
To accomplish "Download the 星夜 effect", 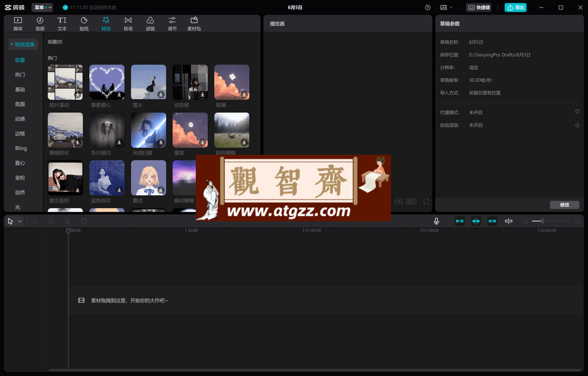I will (x=202, y=142).
